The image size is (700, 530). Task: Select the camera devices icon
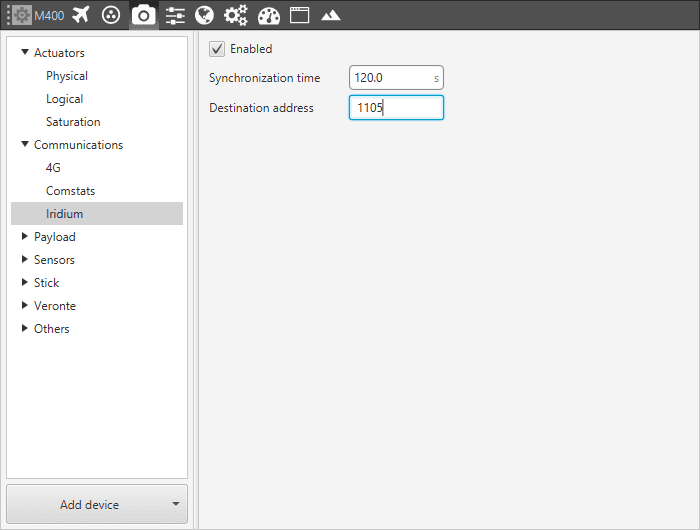coord(143,16)
